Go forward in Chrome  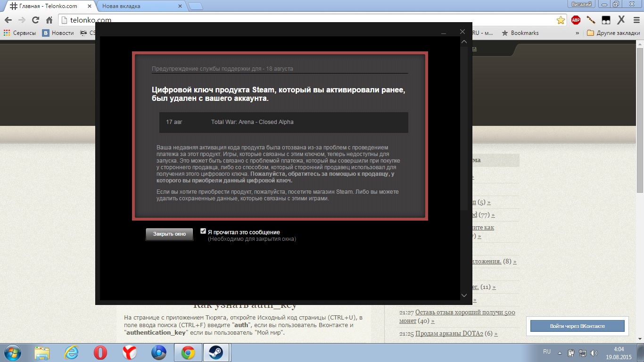point(22,20)
